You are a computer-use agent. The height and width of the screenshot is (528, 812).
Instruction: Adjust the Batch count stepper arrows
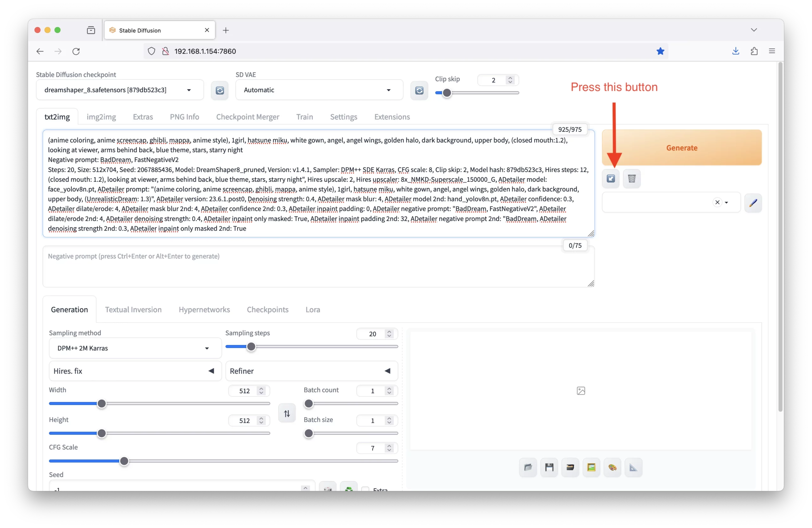pyautogui.click(x=389, y=391)
